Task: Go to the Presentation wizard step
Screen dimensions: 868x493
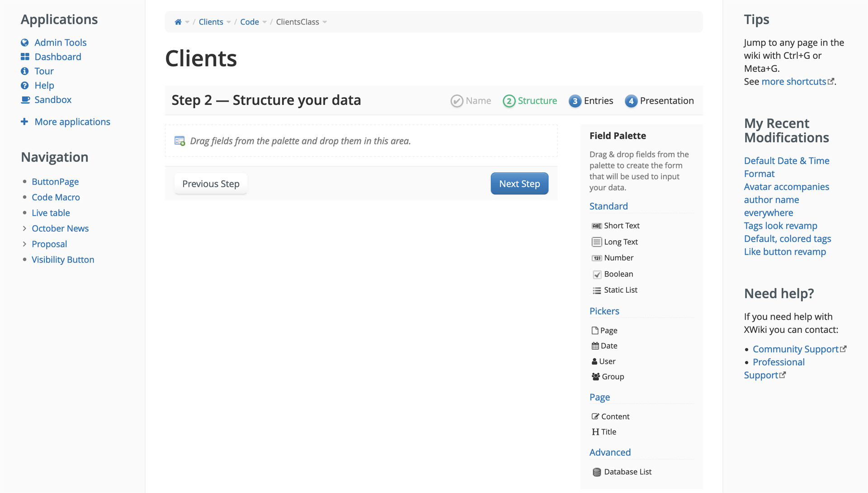Action: [x=659, y=101]
